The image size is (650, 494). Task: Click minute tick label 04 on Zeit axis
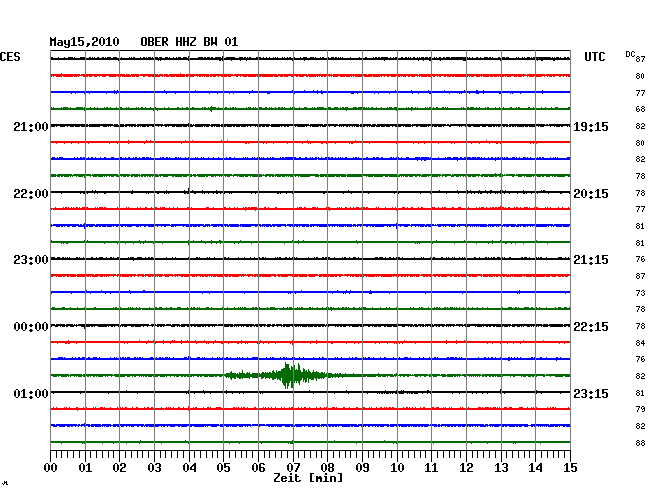[189, 467]
